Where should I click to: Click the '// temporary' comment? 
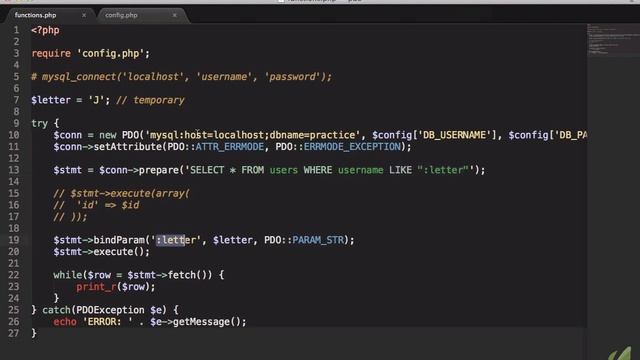coord(150,100)
